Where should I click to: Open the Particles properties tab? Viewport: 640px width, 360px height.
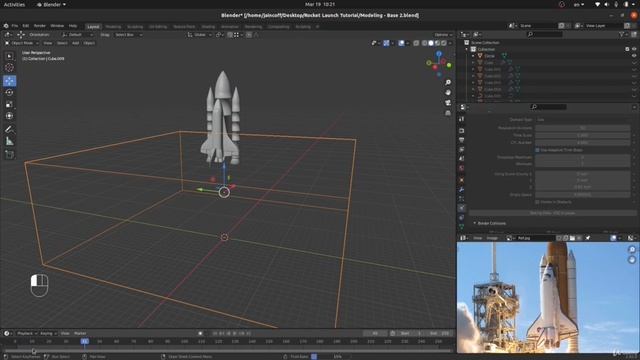(x=462, y=199)
